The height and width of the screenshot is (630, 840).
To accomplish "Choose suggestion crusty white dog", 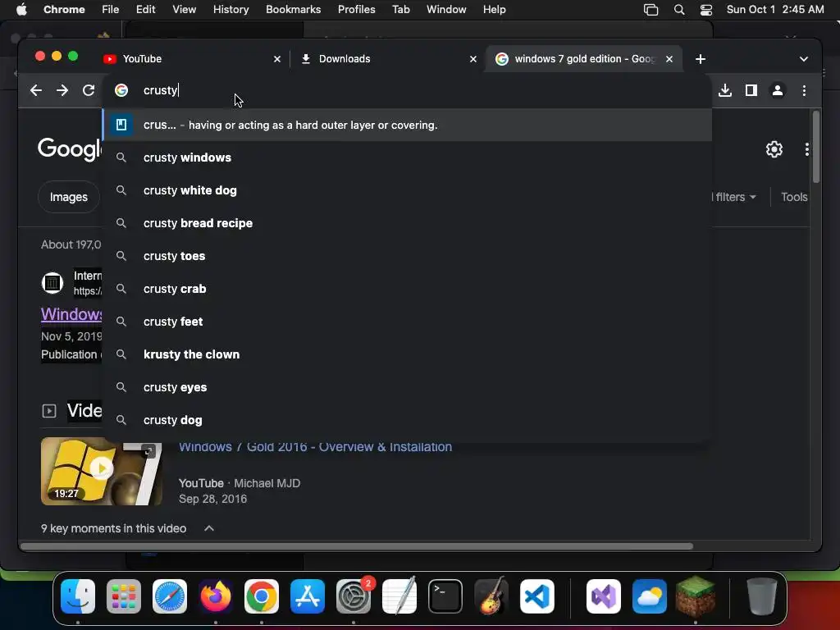I will [407, 190].
